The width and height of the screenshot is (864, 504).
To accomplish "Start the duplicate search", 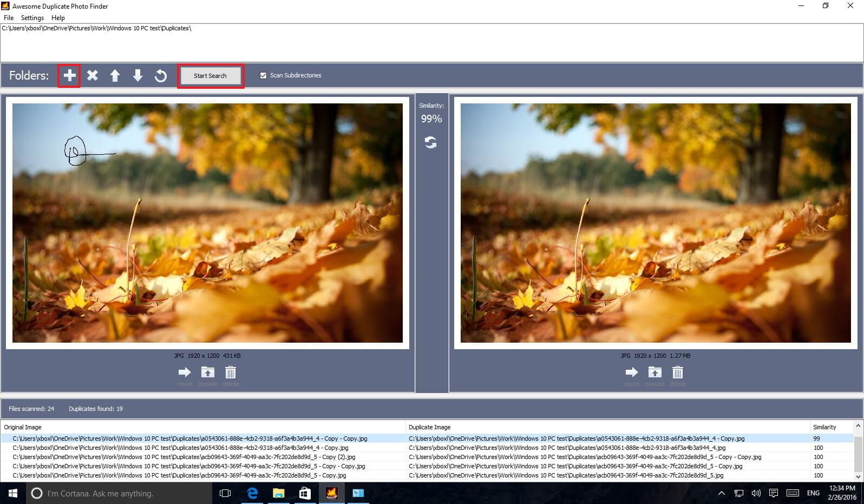I will (x=211, y=76).
